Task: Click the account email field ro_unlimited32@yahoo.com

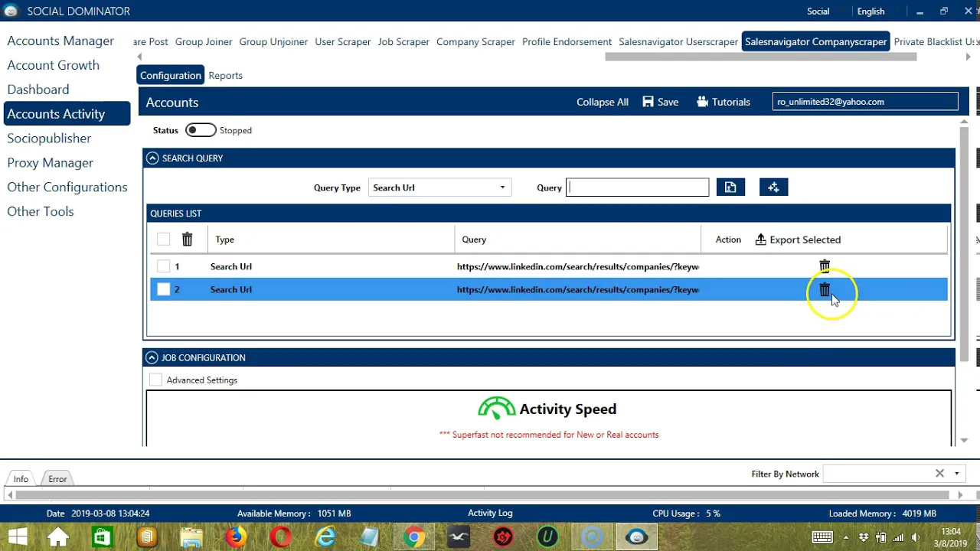Action: click(865, 102)
